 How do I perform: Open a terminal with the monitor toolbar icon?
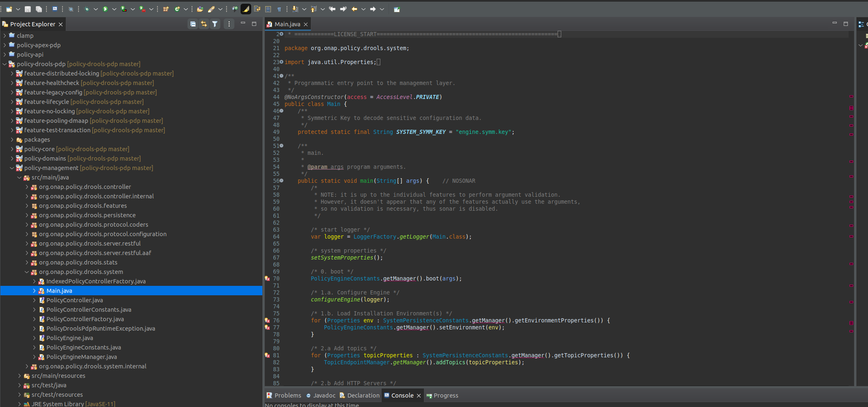(x=55, y=9)
